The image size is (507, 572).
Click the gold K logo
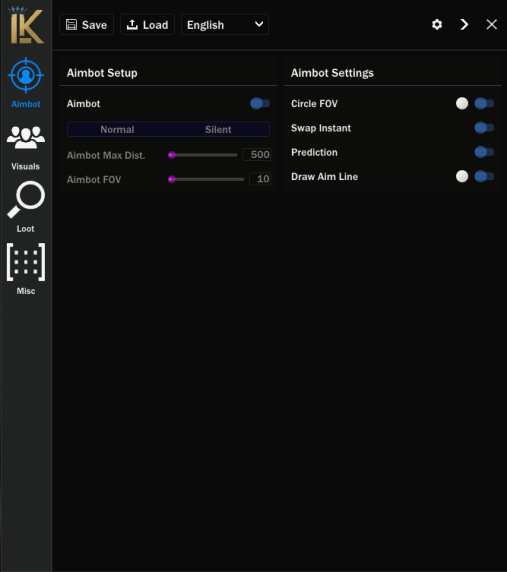(x=26, y=26)
